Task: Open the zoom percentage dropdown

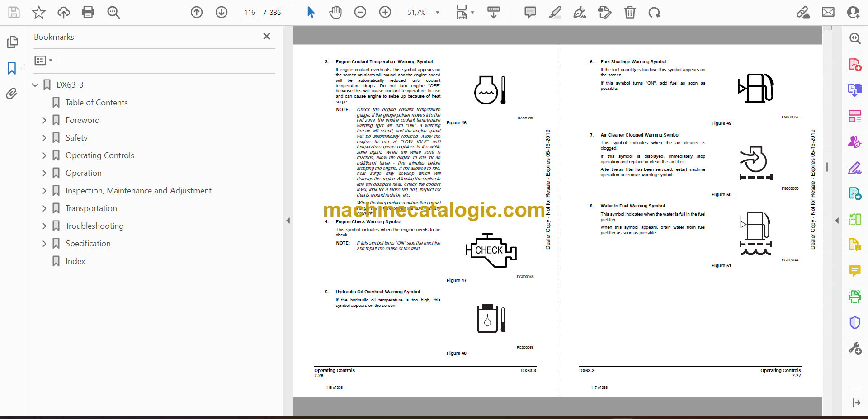Action: pos(437,13)
